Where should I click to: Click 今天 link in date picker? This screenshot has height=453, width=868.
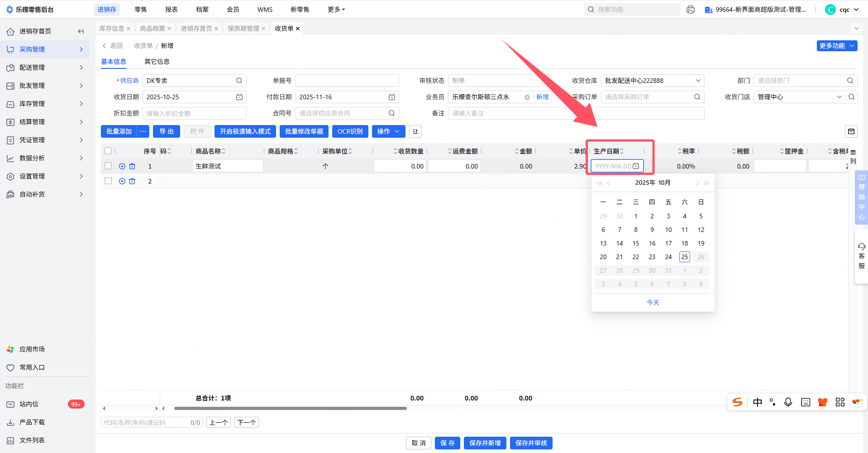coord(653,303)
